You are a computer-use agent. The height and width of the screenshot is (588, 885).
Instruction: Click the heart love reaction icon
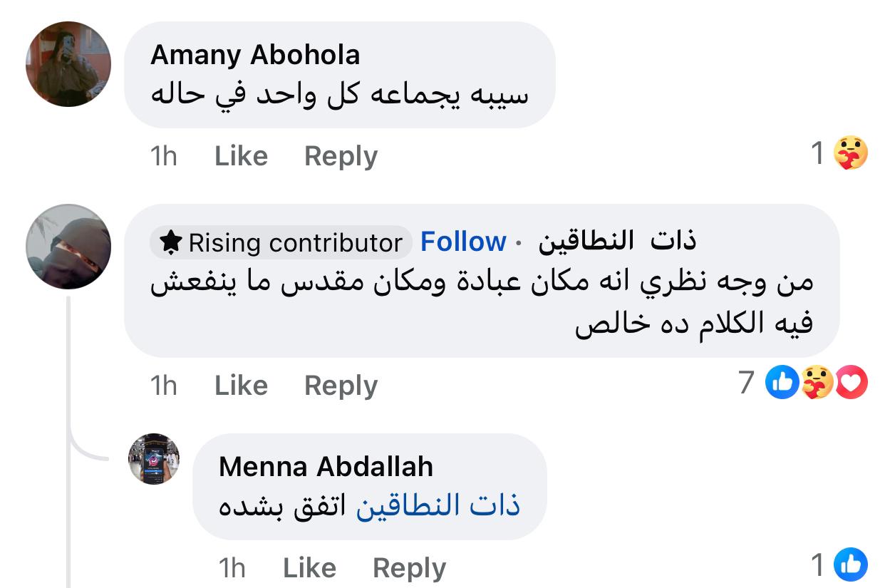[x=851, y=383]
